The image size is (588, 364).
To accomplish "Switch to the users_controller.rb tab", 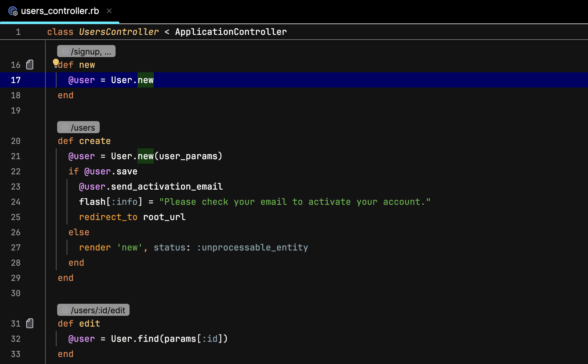I will point(60,10).
